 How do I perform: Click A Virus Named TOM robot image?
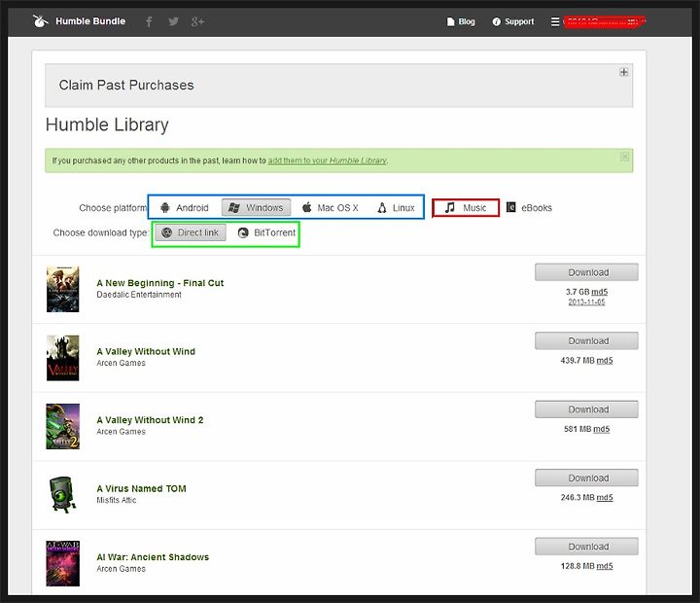[x=63, y=494]
